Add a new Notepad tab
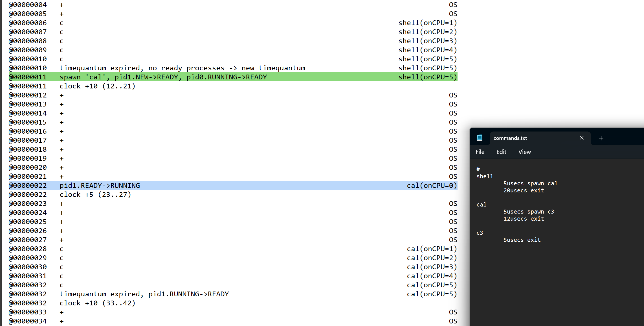The image size is (644, 326). [x=601, y=138]
